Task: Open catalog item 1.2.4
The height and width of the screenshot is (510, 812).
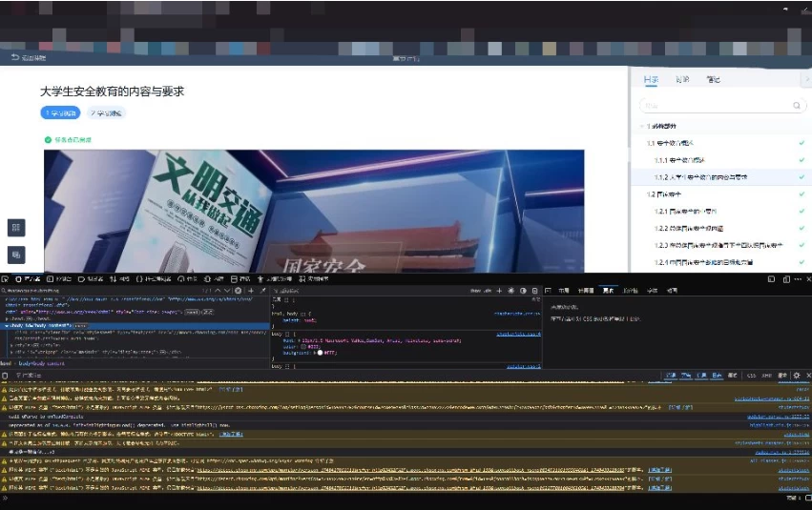Action: 703,262
